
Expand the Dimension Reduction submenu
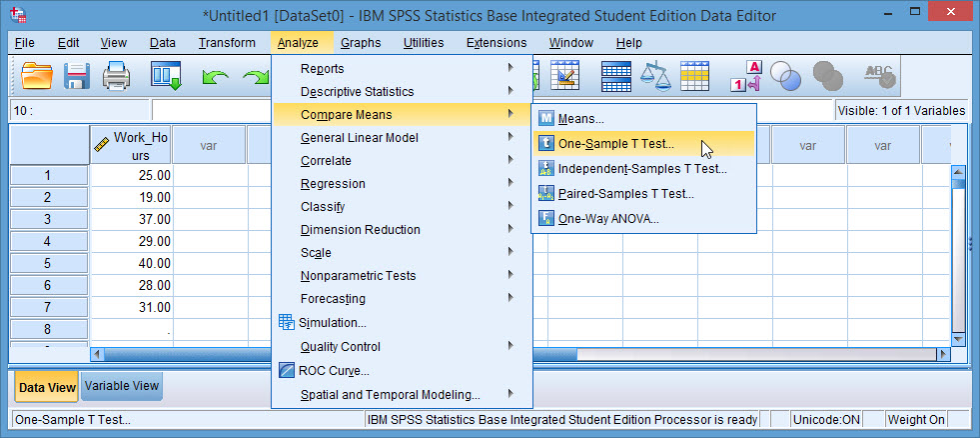[x=402, y=230]
